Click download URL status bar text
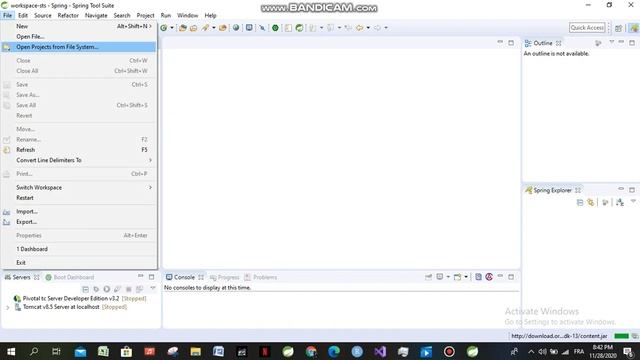640x360 pixels. tap(559, 336)
